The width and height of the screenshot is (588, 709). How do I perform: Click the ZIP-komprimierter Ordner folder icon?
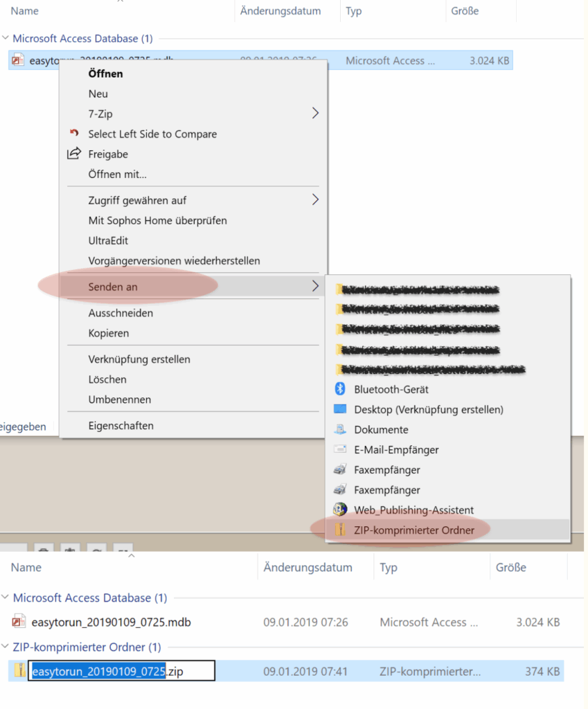340,530
